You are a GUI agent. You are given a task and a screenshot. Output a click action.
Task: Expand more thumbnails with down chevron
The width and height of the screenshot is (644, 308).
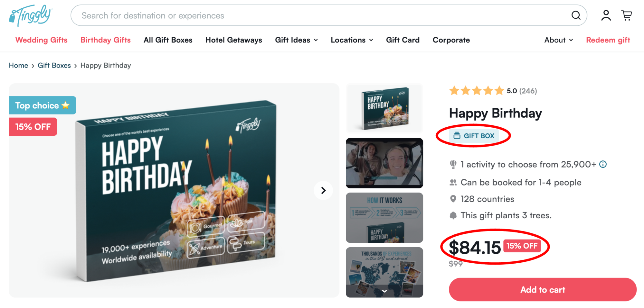pyautogui.click(x=384, y=291)
